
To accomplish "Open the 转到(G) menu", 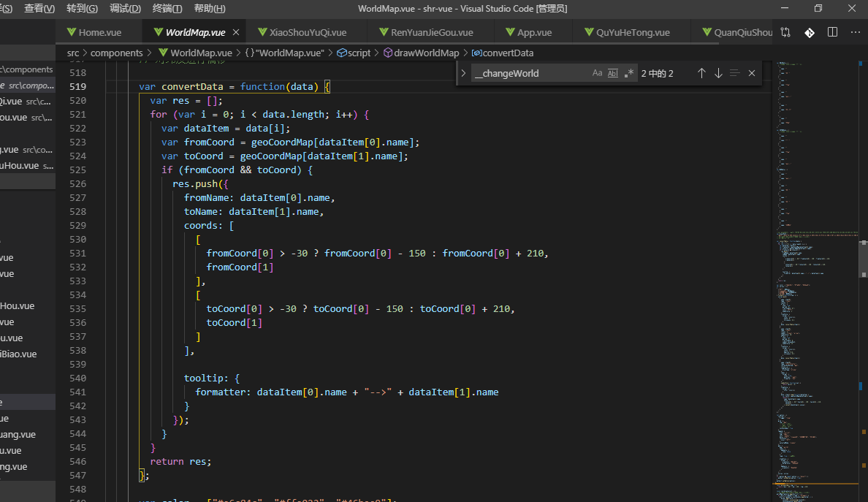I will [x=82, y=8].
